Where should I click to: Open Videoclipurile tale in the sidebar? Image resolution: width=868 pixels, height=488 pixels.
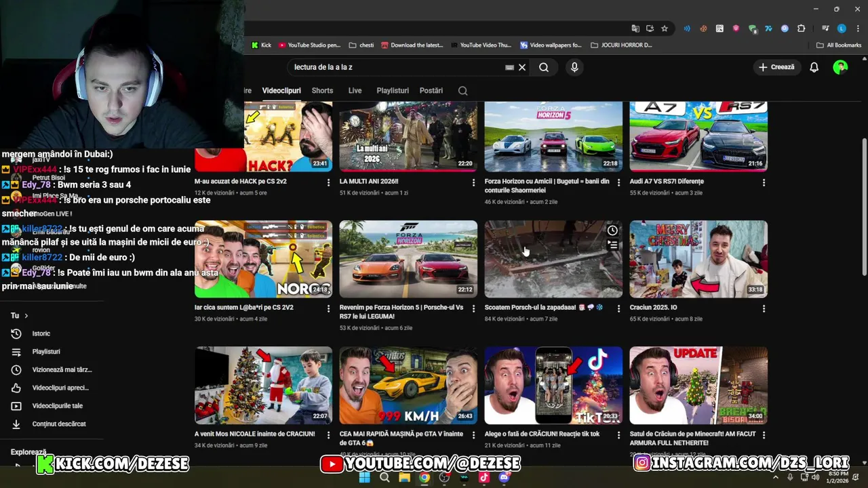(x=57, y=406)
